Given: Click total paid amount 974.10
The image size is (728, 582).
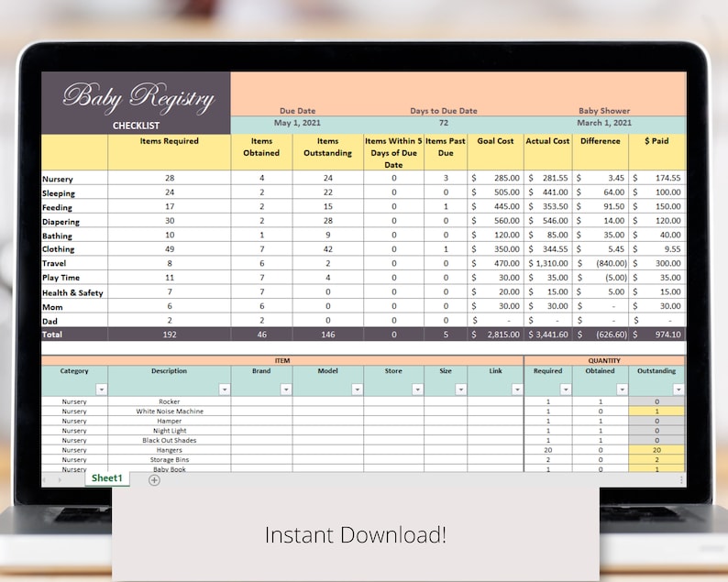Looking at the screenshot, I should [x=657, y=335].
